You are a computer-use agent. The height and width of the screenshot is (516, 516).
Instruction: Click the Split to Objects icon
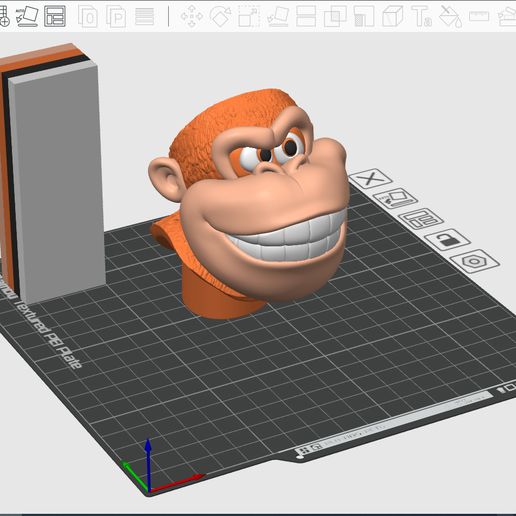tap(88, 16)
